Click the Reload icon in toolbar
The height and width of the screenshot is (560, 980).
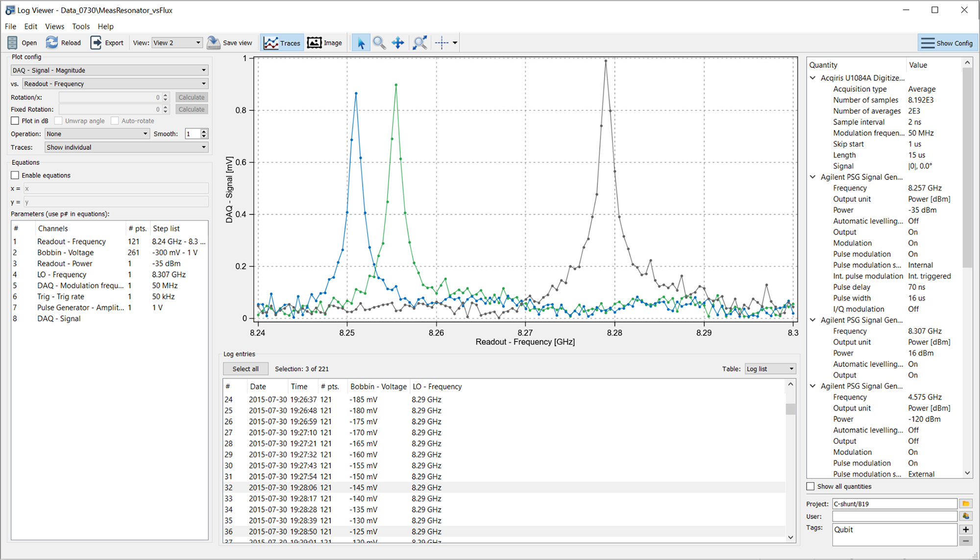click(x=52, y=43)
